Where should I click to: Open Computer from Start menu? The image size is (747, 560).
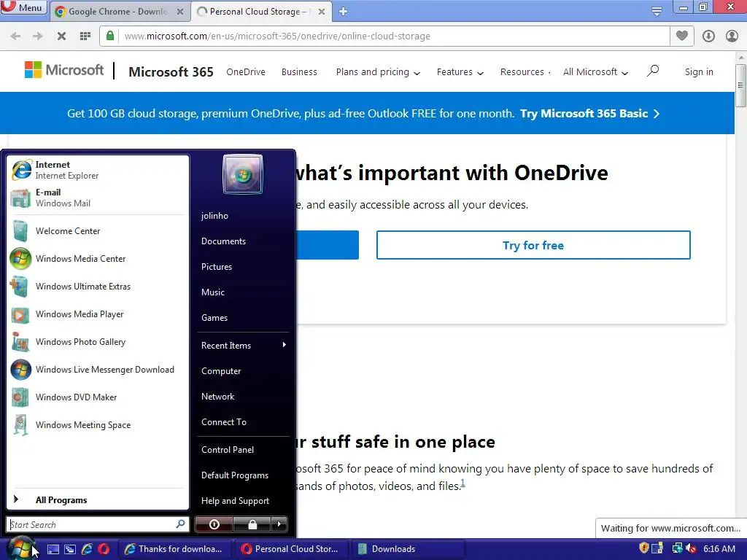point(243,371)
